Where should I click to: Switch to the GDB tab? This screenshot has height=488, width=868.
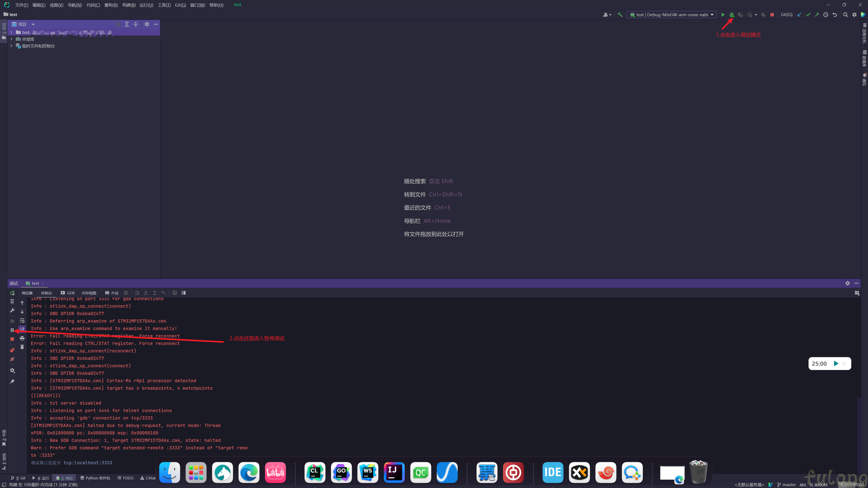(x=68, y=293)
